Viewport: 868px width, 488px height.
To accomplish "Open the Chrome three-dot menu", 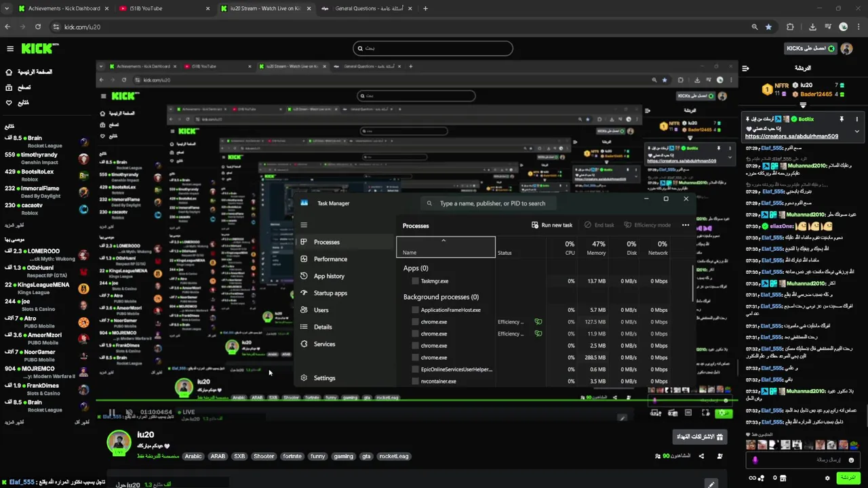I will 859,27.
